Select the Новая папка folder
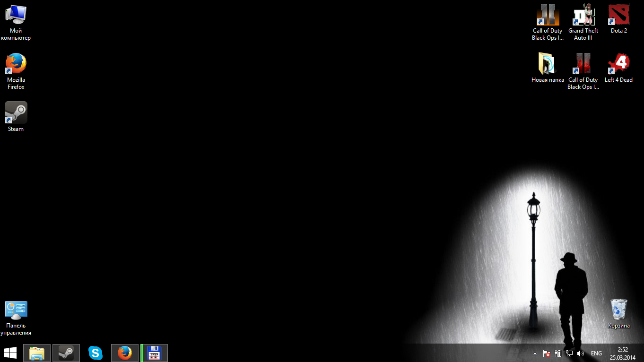The image size is (644, 362). [x=548, y=68]
